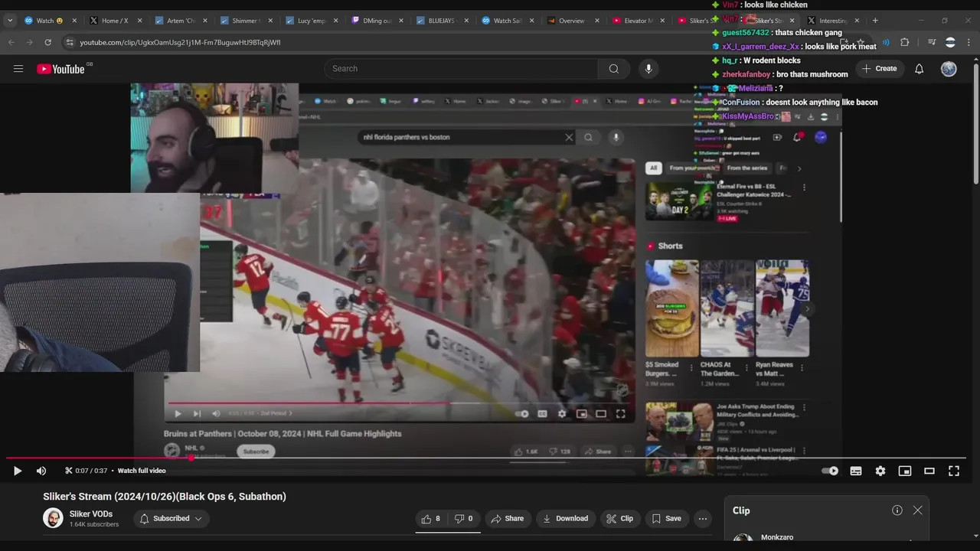Click the '1.64K subscribers' text
The width and height of the screenshot is (980, 551).
tap(94, 525)
